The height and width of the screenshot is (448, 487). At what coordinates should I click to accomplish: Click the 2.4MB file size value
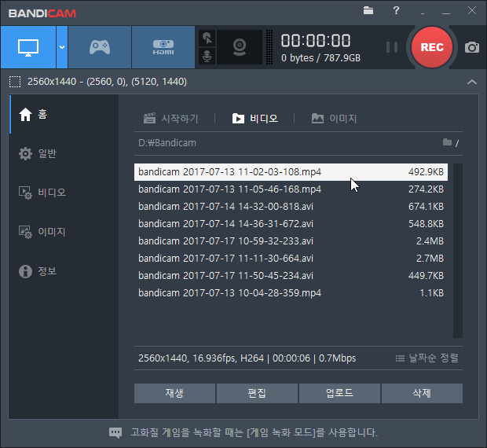point(430,241)
